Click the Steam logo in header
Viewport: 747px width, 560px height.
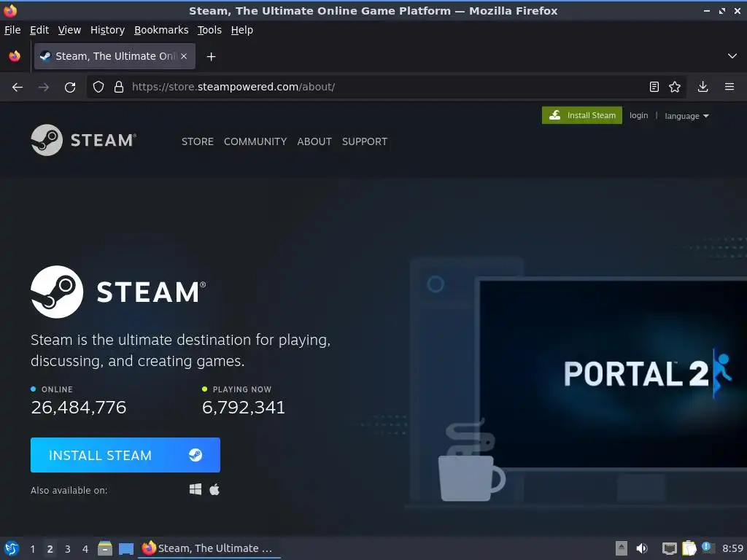click(x=83, y=140)
